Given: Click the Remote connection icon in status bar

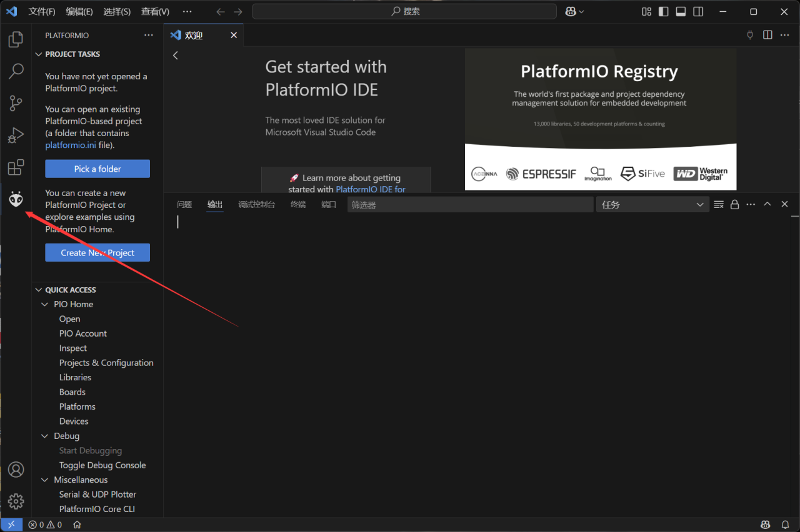Looking at the screenshot, I should 11,525.
